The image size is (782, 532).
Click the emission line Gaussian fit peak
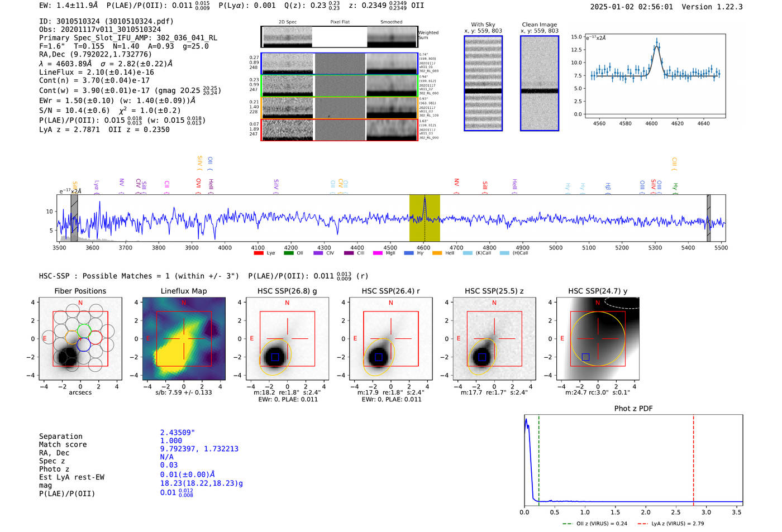click(x=657, y=47)
